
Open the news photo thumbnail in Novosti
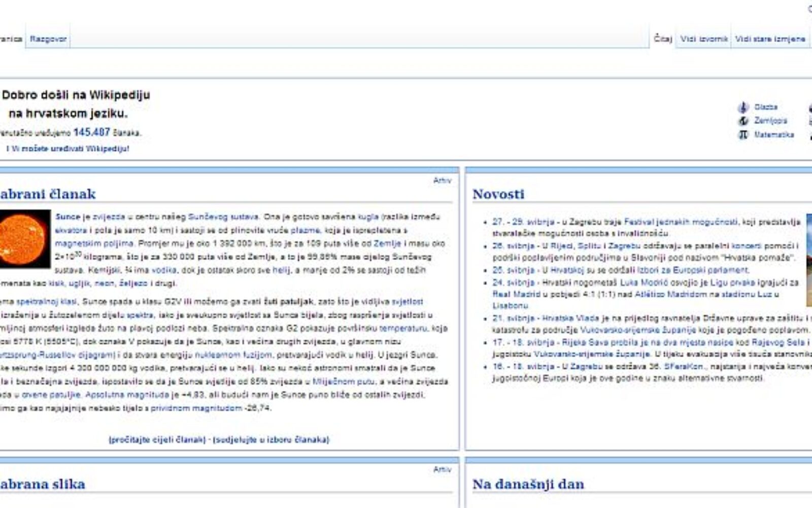click(x=809, y=260)
